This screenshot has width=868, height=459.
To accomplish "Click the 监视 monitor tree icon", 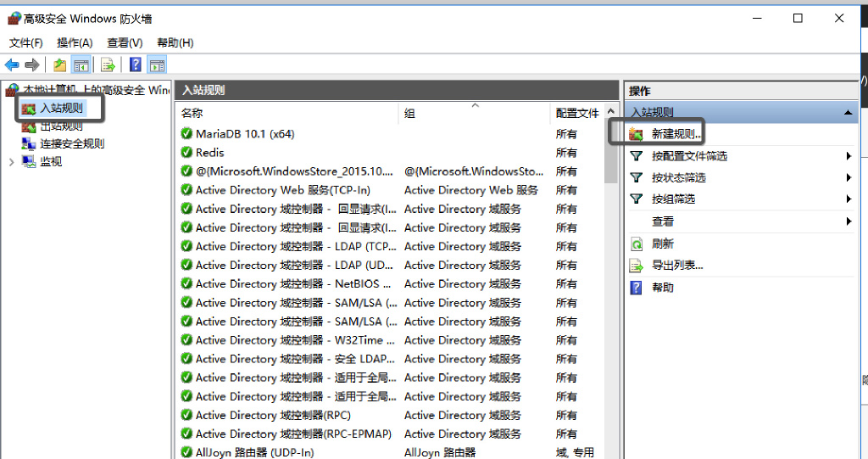I will click(x=29, y=161).
